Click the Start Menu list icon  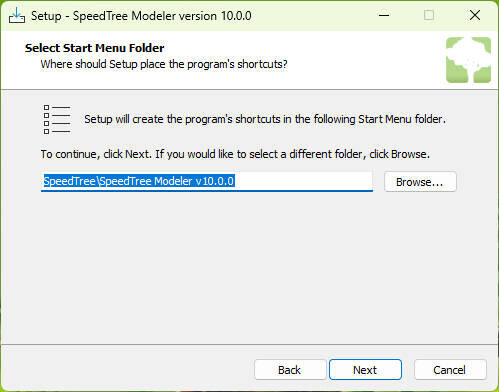57,119
